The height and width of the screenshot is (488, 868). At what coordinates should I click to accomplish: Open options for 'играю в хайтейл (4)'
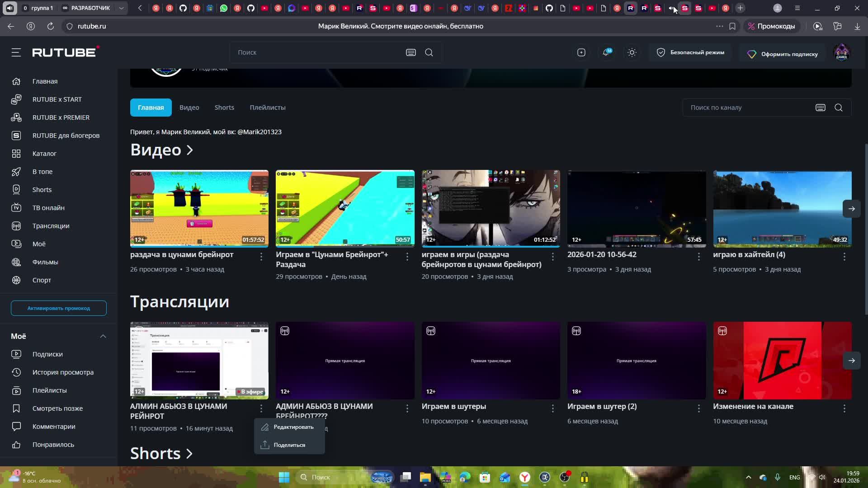click(844, 257)
